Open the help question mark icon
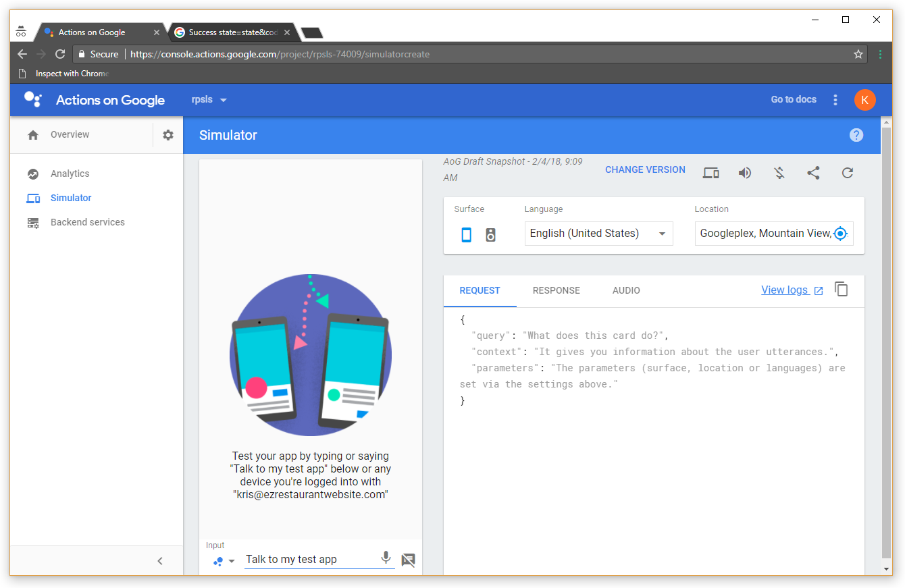 [x=856, y=135]
